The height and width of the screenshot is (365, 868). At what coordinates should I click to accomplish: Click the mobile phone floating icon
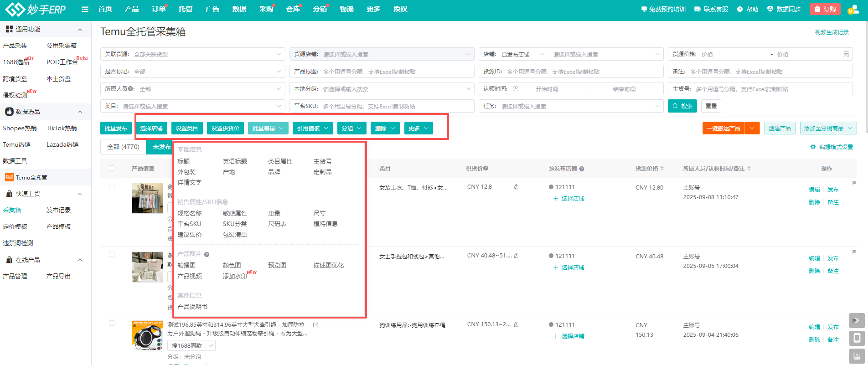(x=857, y=338)
